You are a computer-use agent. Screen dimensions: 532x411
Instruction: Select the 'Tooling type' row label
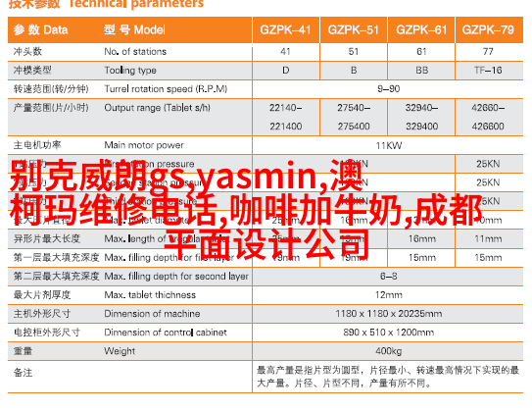[x=130, y=71]
